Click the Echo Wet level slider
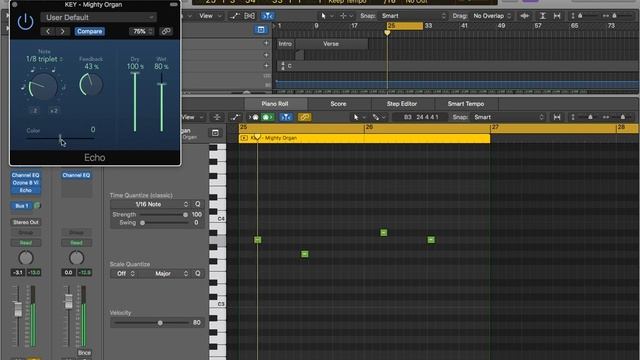This screenshot has width=640, height=360. point(162,101)
